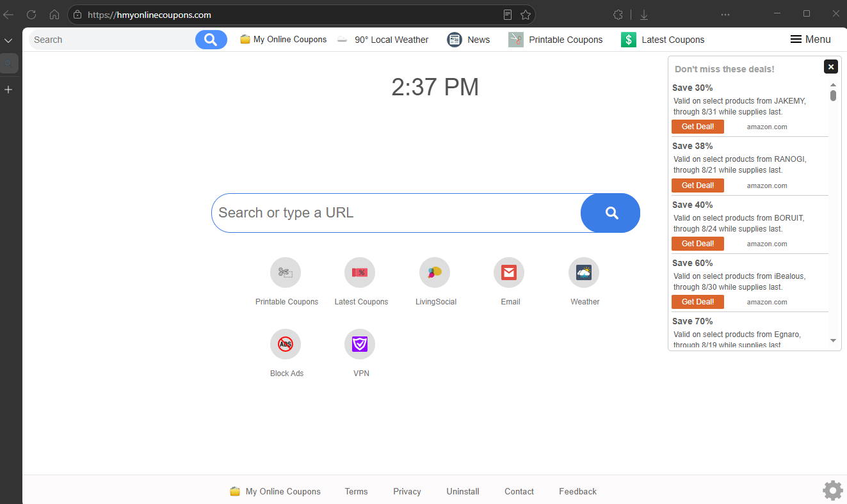Click My Online Coupons in the footer

click(283, 491)
